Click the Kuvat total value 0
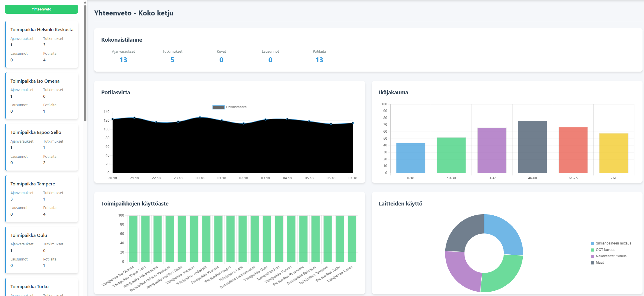 tap(221, 60)
